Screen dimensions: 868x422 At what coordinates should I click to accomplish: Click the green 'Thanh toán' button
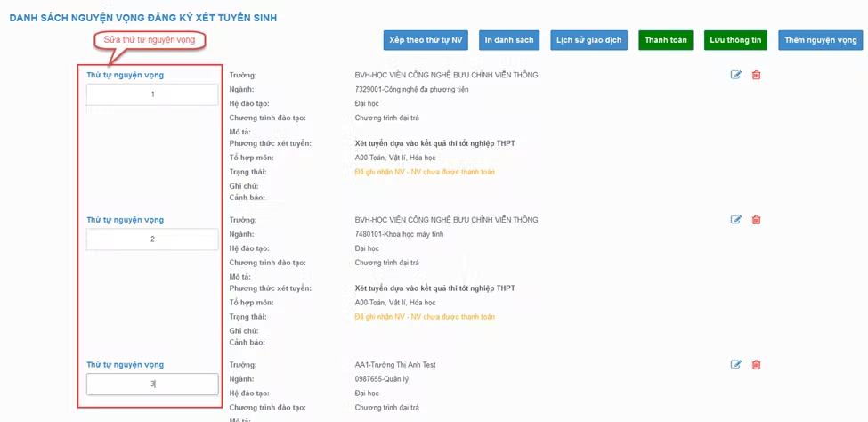coord(666,40)
